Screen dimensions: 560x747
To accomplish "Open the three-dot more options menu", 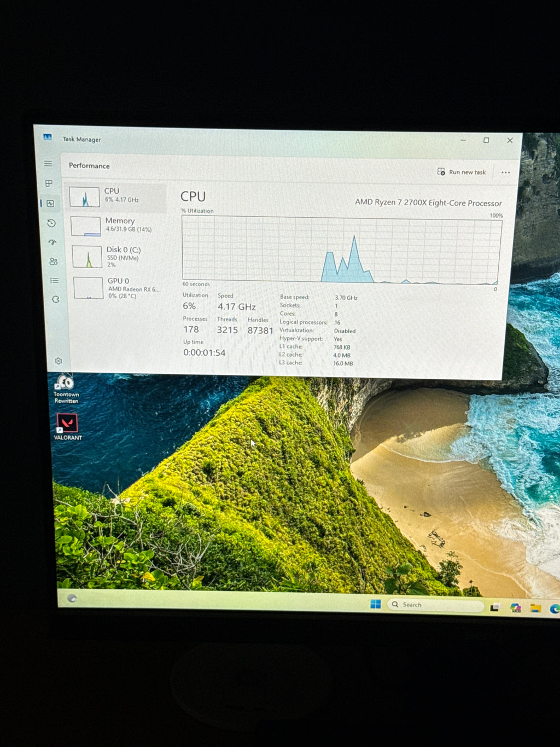I will 505,172.
